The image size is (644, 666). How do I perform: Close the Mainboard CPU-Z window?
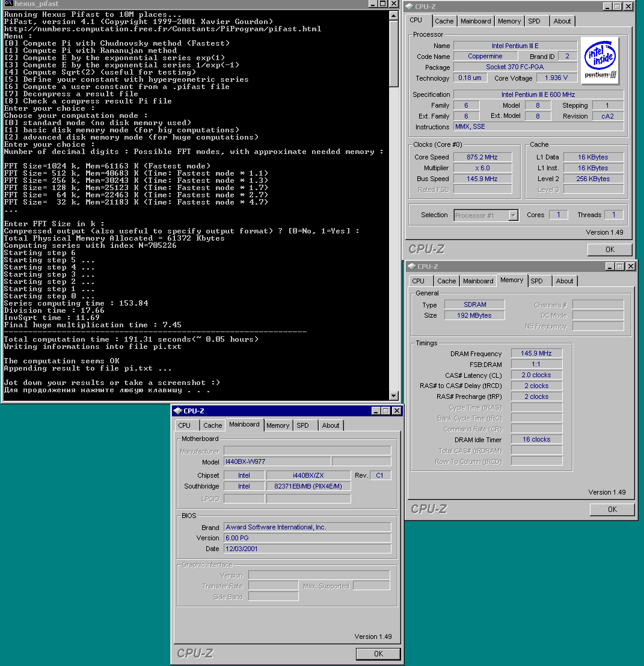pos(396,411)
